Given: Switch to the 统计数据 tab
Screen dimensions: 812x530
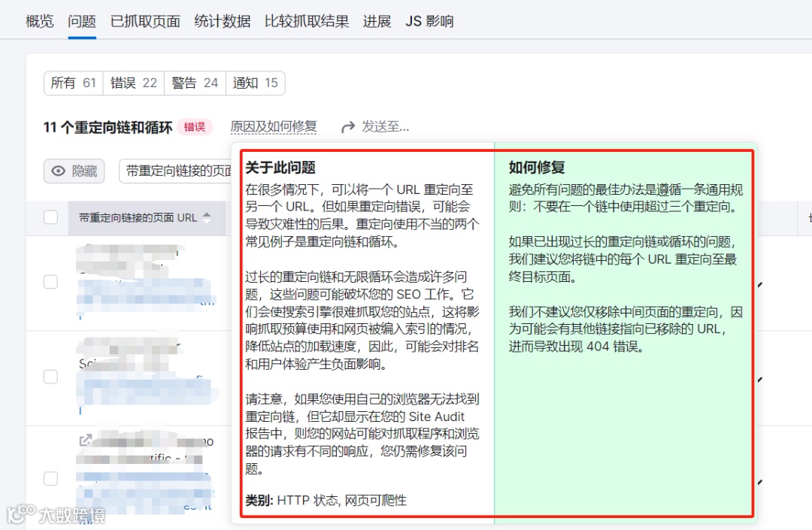Looking at the screenshot, I should pos(221,21).
